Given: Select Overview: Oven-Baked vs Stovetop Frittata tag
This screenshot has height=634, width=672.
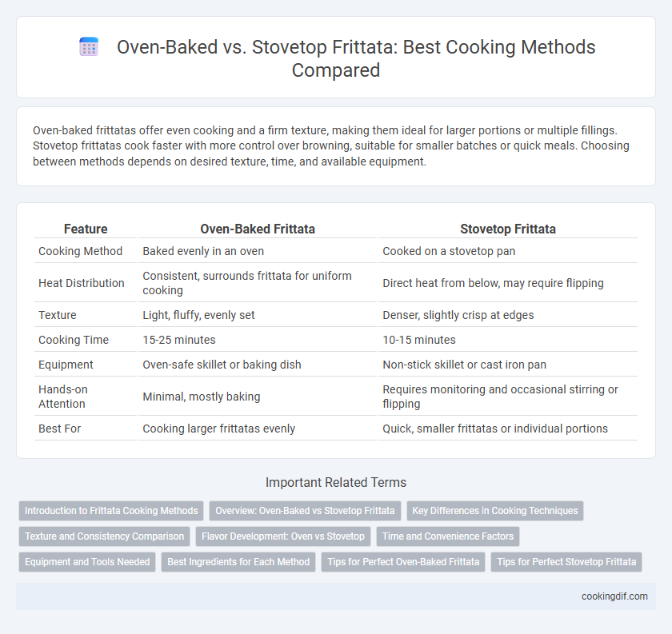Looking at the screenshot, I should [x=305, y=511].
